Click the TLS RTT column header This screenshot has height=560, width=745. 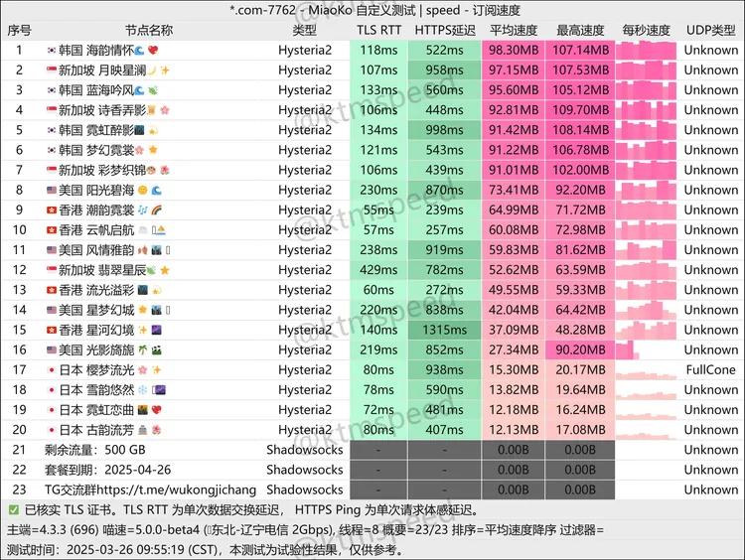pyautogui.click(x=378, y=30)
